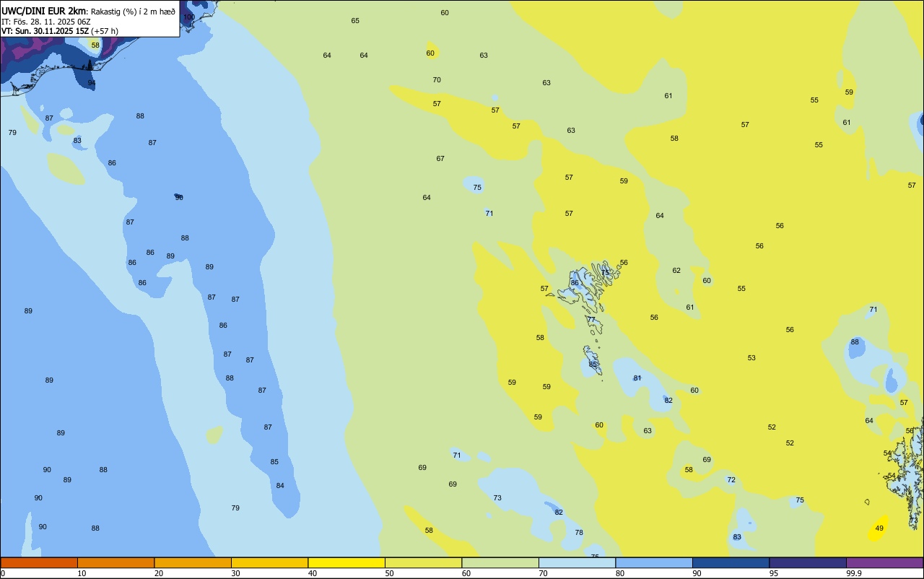924x579 pixels.
Task: Click the legend tick label 40
Action: pyautogui.click(x=313, y=573)
